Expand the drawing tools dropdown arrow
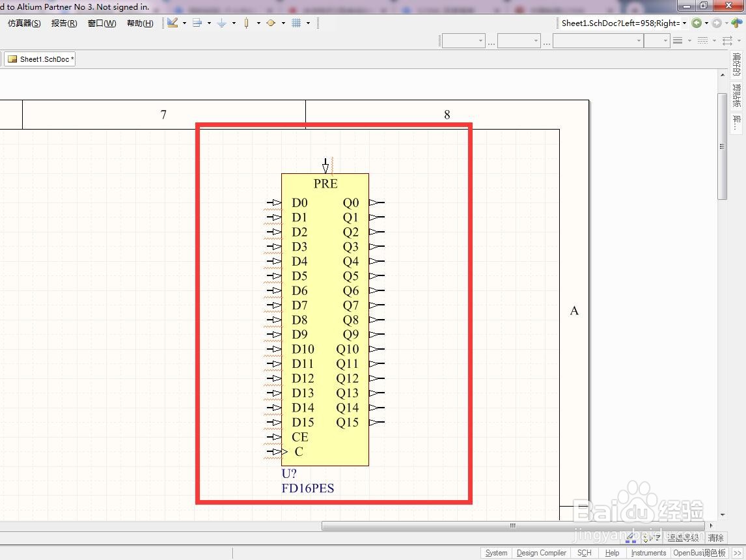This screenshot has width=746, height=560. pyautogui.click(x=185, y=23)
